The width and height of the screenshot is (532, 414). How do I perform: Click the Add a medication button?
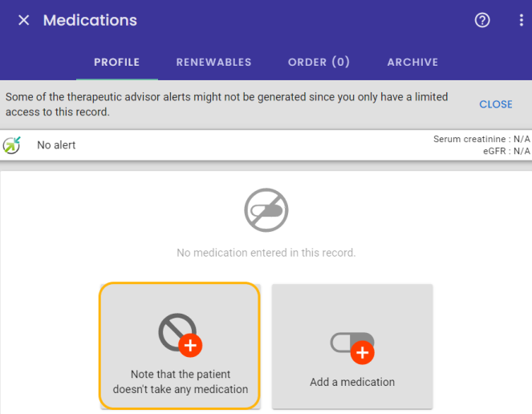point(352,347)
